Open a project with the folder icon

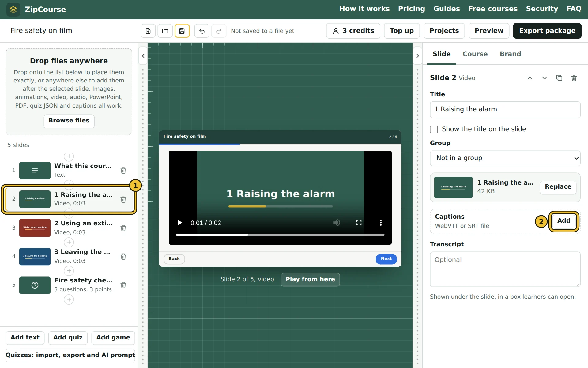click(165, 31)
